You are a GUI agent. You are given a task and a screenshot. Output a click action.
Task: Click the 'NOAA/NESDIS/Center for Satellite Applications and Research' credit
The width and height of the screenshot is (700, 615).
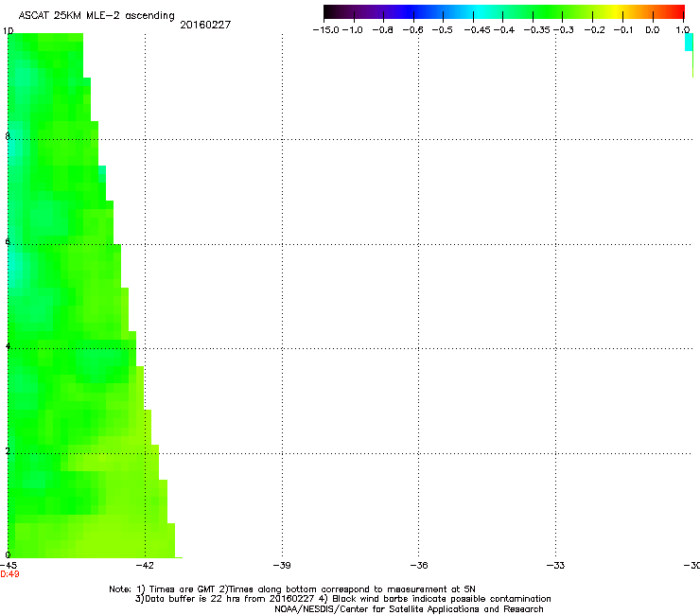pyautogui.click(x=409, y=609)
